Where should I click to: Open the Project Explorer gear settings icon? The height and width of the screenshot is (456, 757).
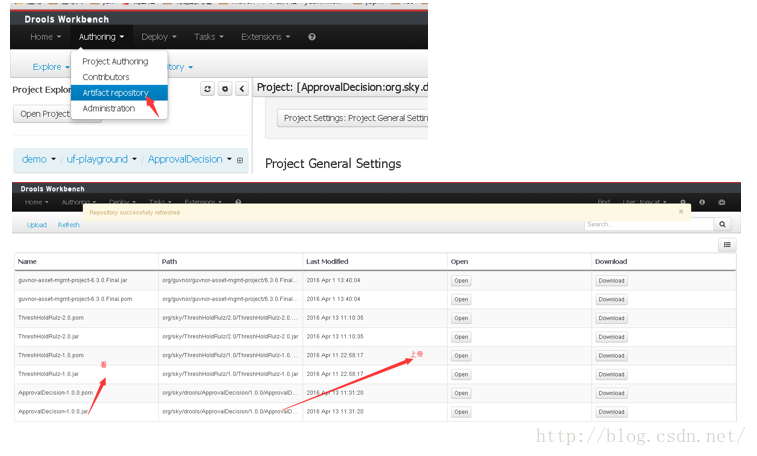tap(225, 89)
